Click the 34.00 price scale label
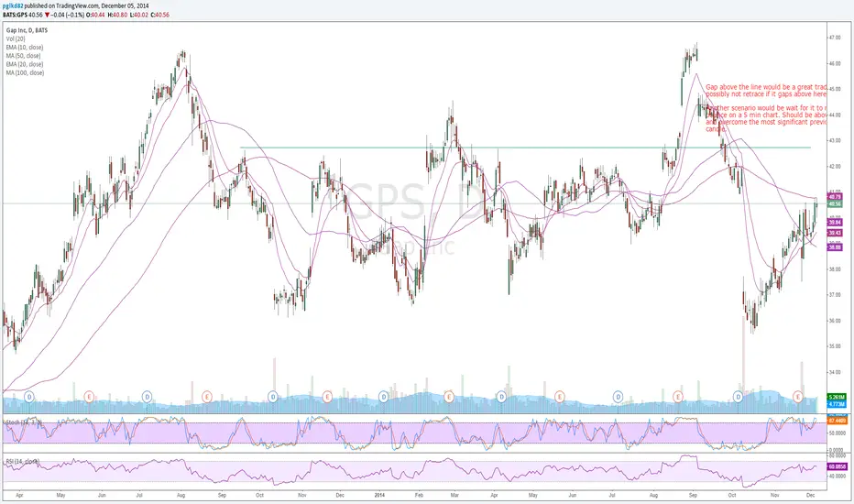 835,372
